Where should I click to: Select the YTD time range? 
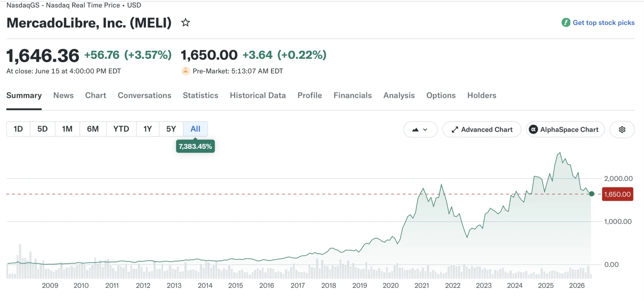point(121,129)
